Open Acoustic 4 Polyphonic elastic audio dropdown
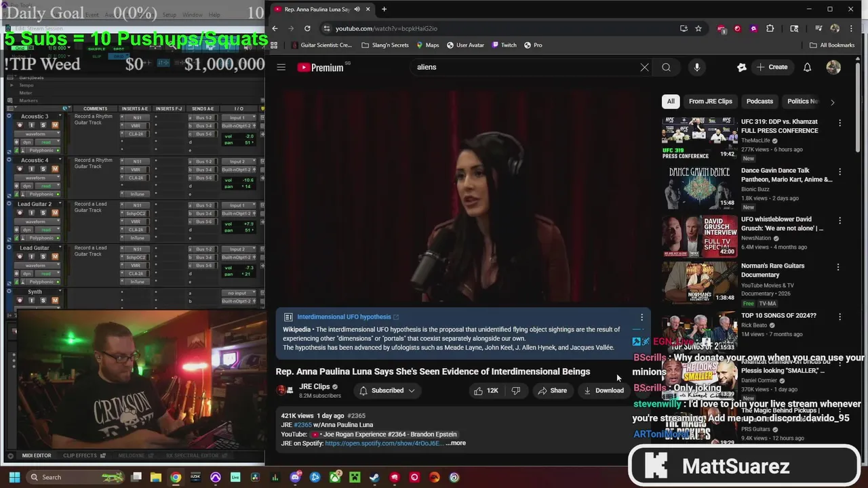This screenshot has height=488, width=868. click(x=43, y=195)
